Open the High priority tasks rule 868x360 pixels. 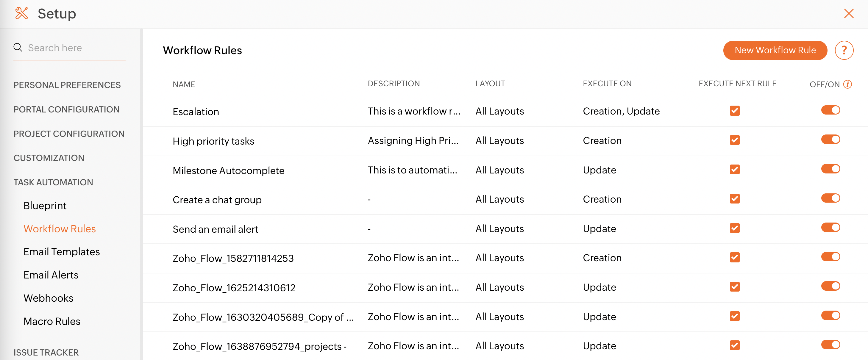213,141
